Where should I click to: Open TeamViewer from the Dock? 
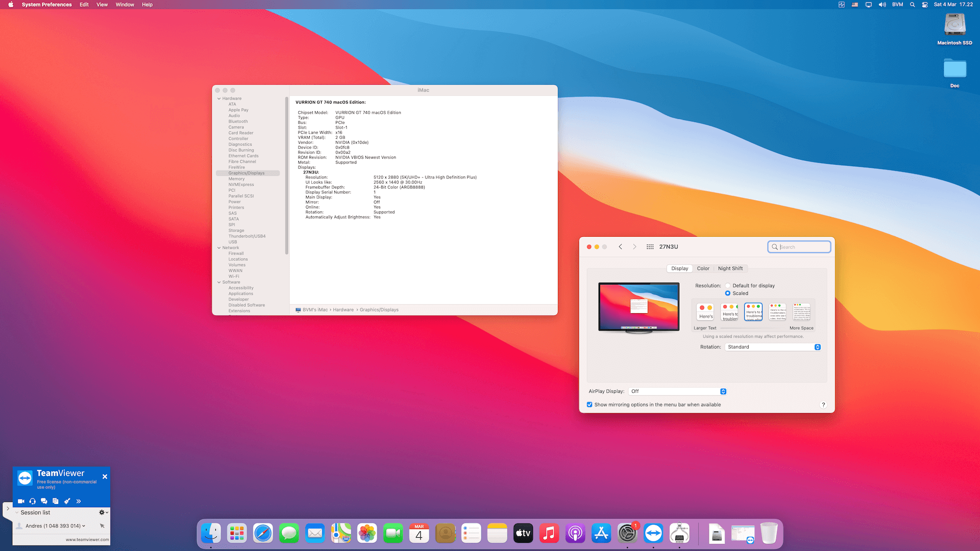(x=653, y=533)
